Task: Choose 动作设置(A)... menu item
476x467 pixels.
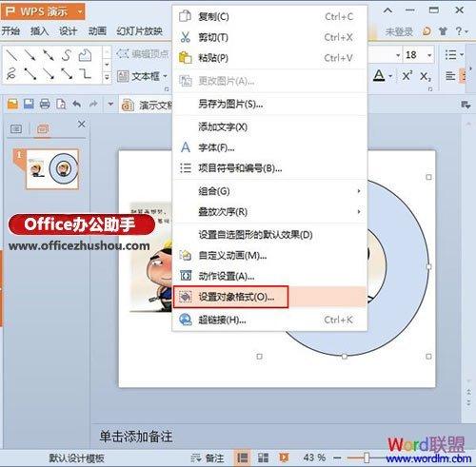Action: click(270, 276)
